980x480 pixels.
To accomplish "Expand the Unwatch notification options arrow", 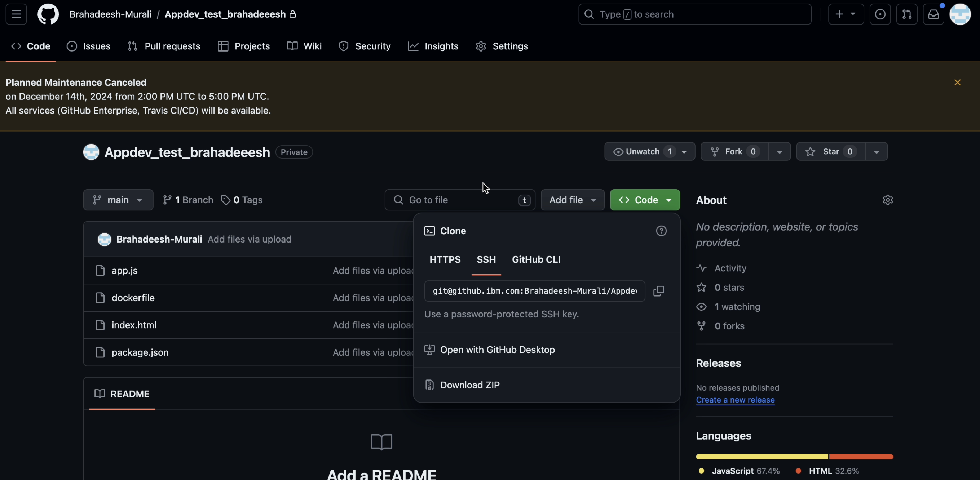I will [x=684, y=152].
